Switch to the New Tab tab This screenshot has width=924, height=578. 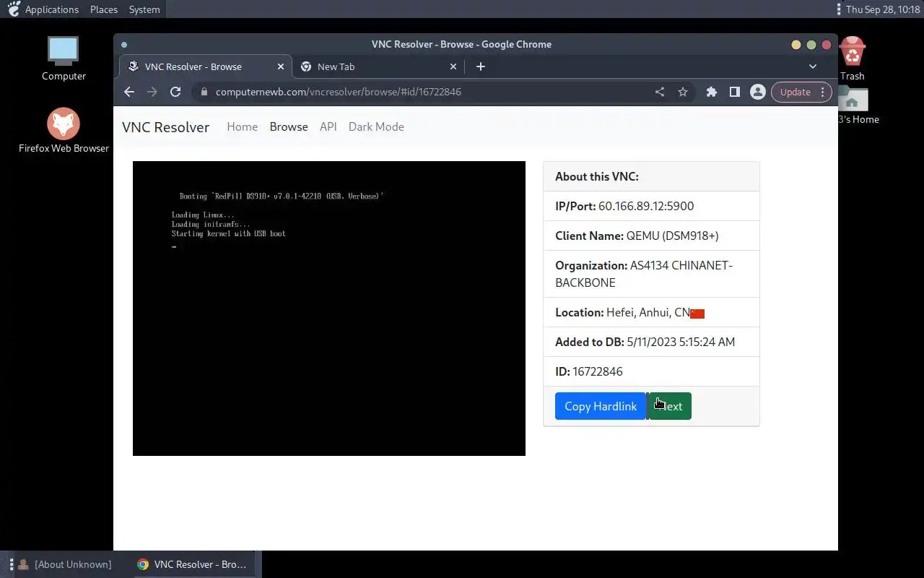(x=378, y=66)
